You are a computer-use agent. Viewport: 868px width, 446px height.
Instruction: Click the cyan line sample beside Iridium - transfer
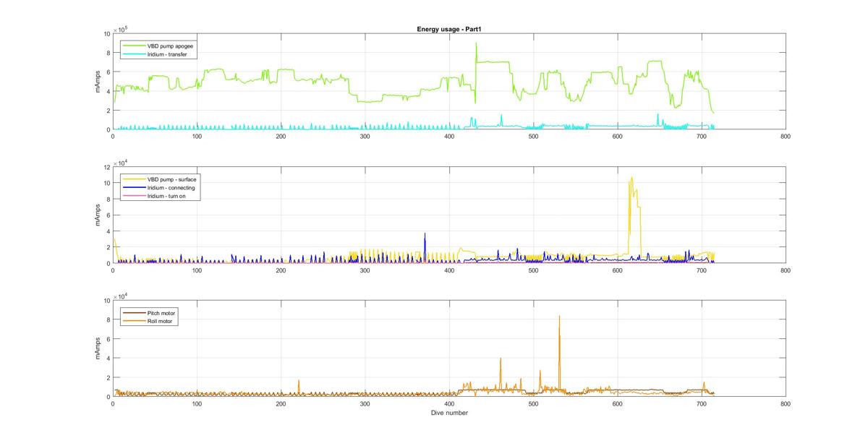pos(135,53)
